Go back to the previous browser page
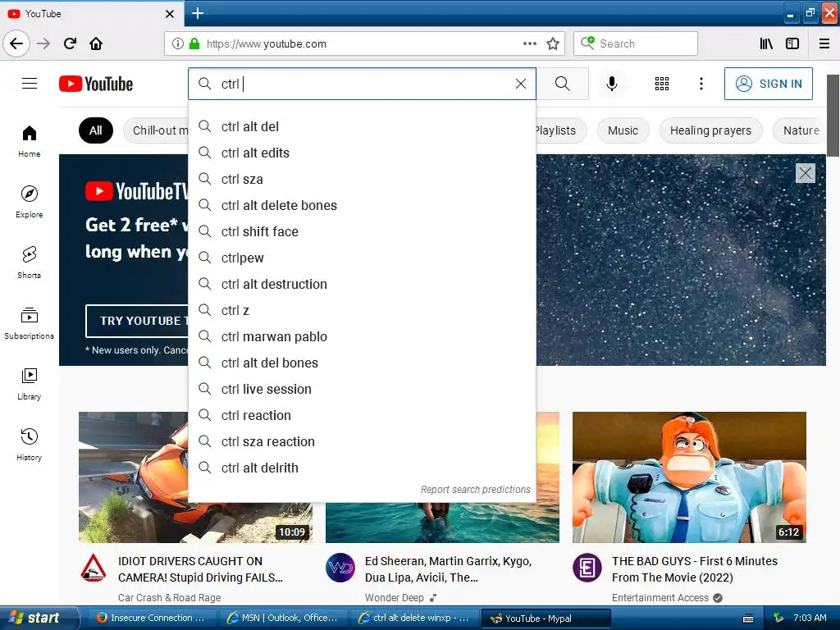The image size is (840, 630). (x=16, y=43)
